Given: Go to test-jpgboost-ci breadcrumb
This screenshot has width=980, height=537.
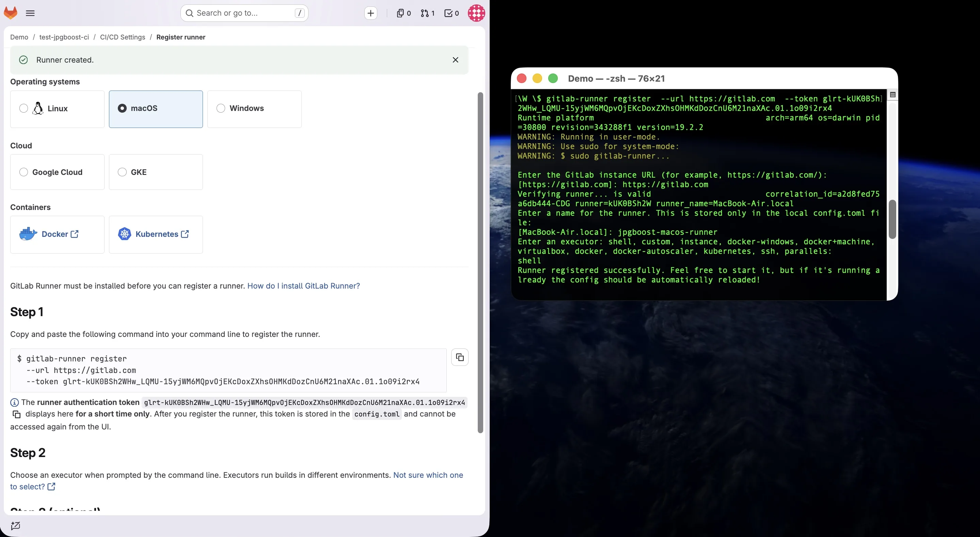Looking at the screenshot, I should point(64,37).
